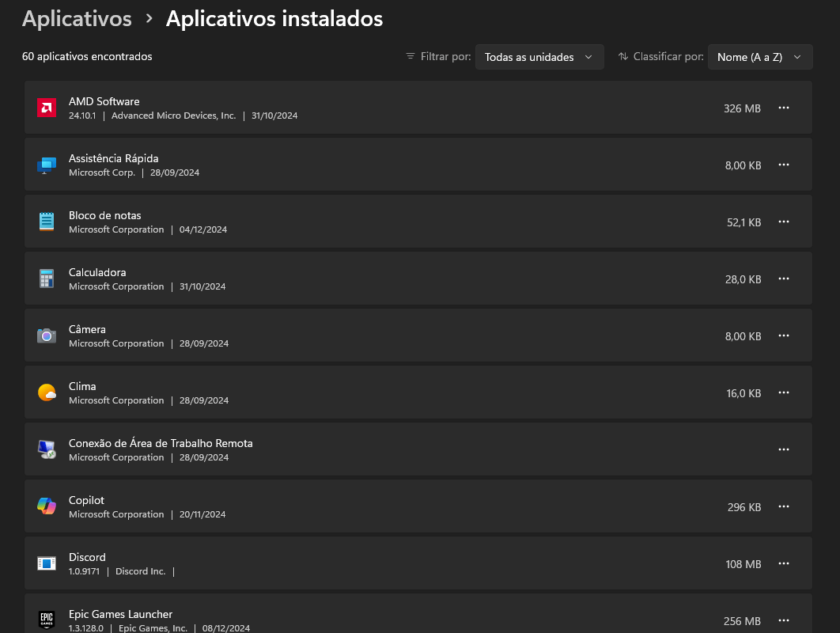Select the Assistência Rápida app name

(x=114, y=158)
